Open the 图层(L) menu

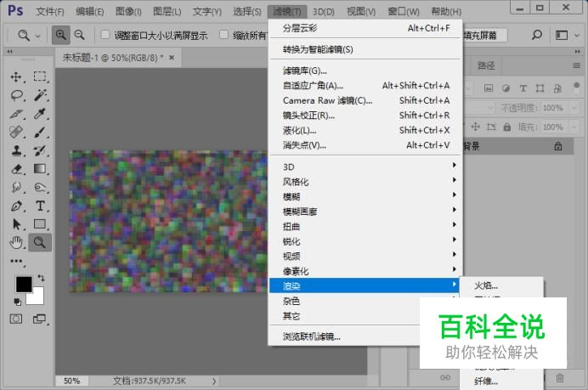pyautogui.click(x=167, y=12)
